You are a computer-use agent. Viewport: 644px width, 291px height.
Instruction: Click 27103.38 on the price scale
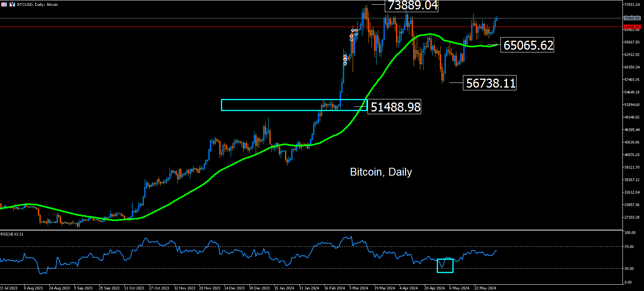coord(632,217)
